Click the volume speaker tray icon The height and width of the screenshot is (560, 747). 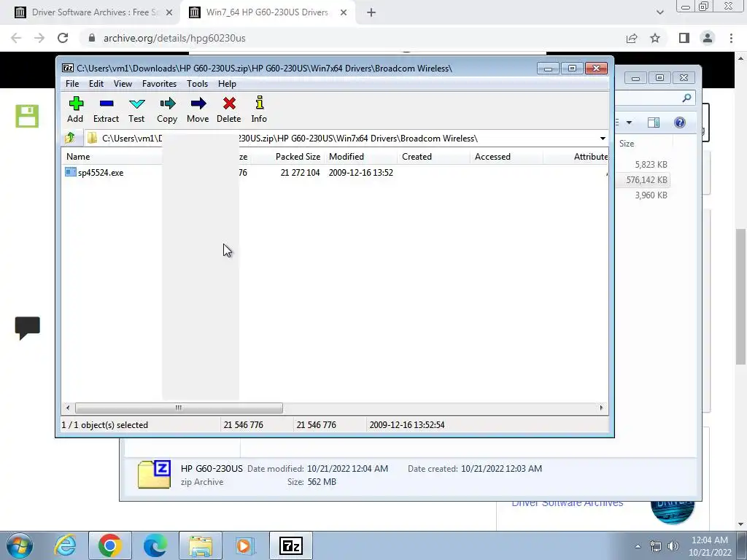(x=673, y=546)
